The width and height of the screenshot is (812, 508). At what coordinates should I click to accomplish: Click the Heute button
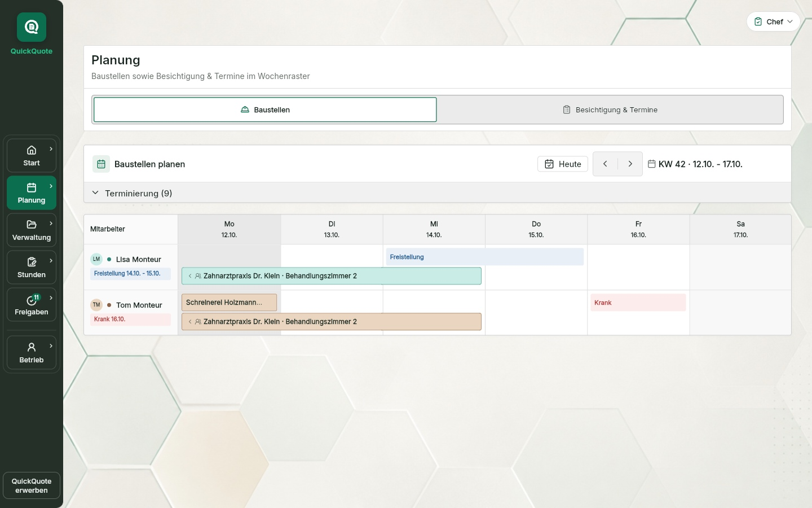coord(563,164)
